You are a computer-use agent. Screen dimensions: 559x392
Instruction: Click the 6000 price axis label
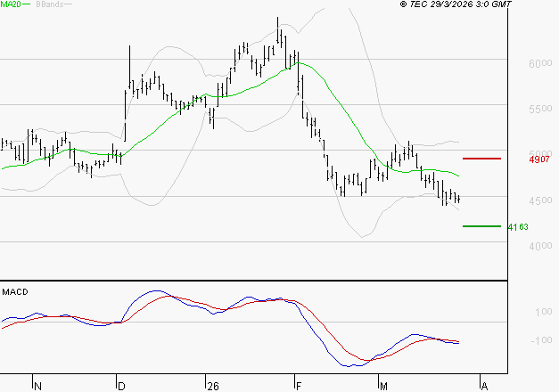540,63
